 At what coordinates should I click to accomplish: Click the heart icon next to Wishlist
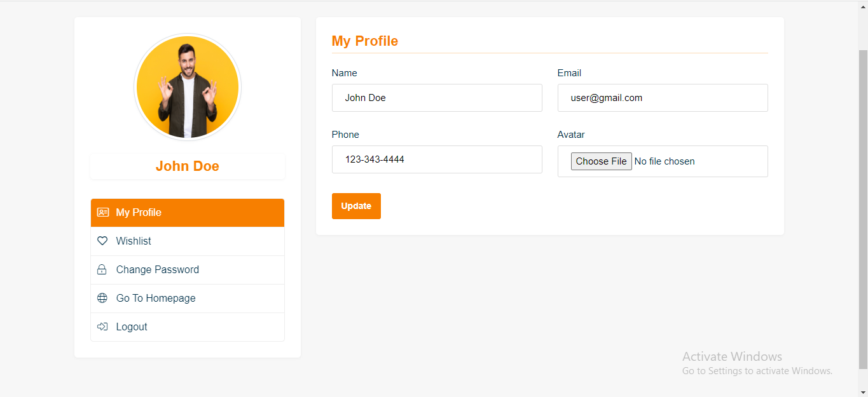102,241
